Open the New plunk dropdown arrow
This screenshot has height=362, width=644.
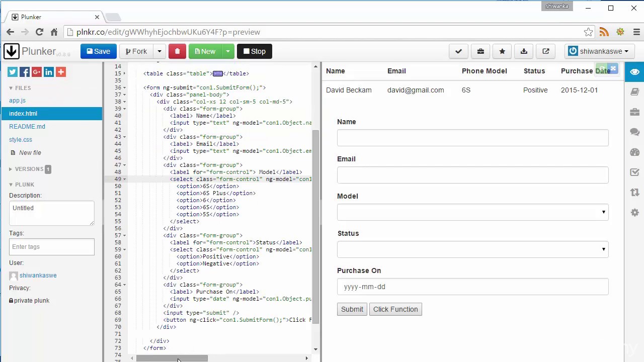228,51
